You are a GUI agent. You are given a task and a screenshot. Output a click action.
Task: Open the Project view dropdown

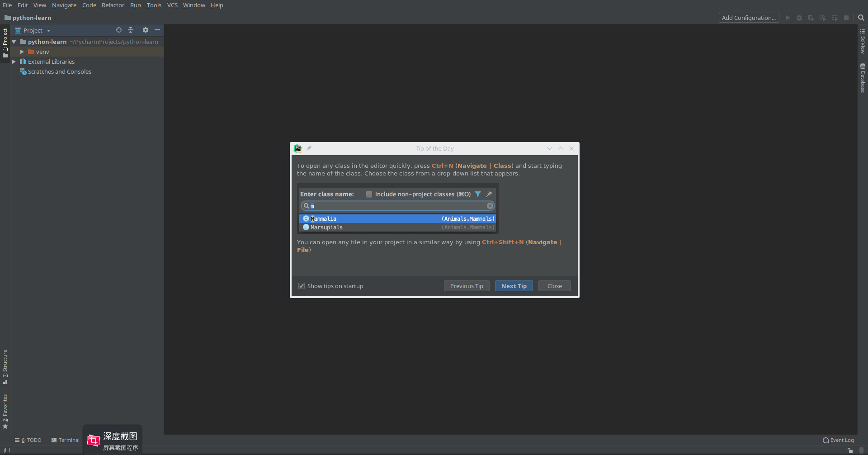pyautogui.click(x=33, y=30)
